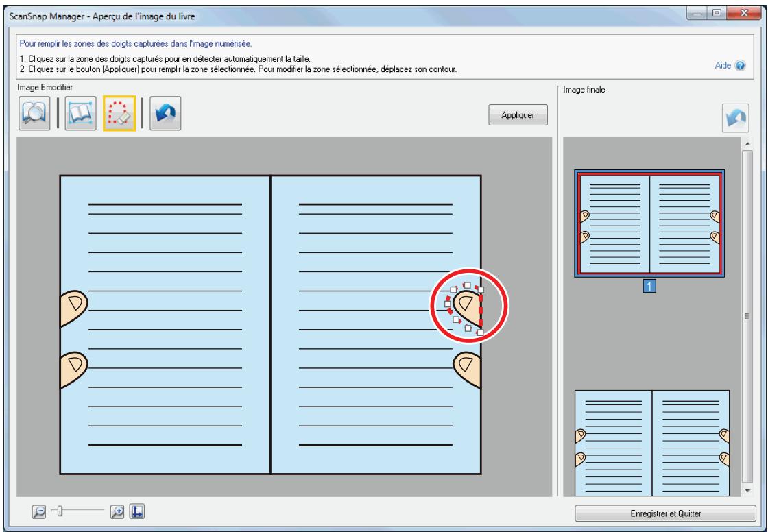Click the page number 1 label
Image resolution: width=768 pixels, height=532 pixels.
[x=649, y=286]
